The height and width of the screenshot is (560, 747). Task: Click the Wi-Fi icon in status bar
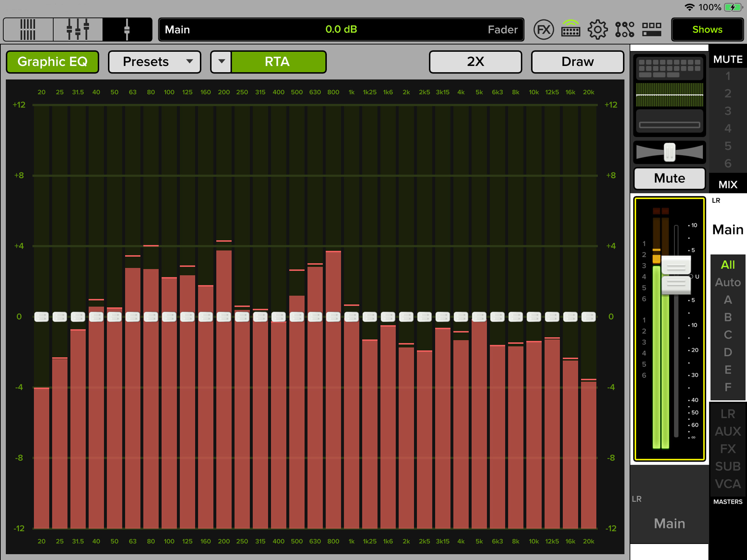[x=689, y=7]
